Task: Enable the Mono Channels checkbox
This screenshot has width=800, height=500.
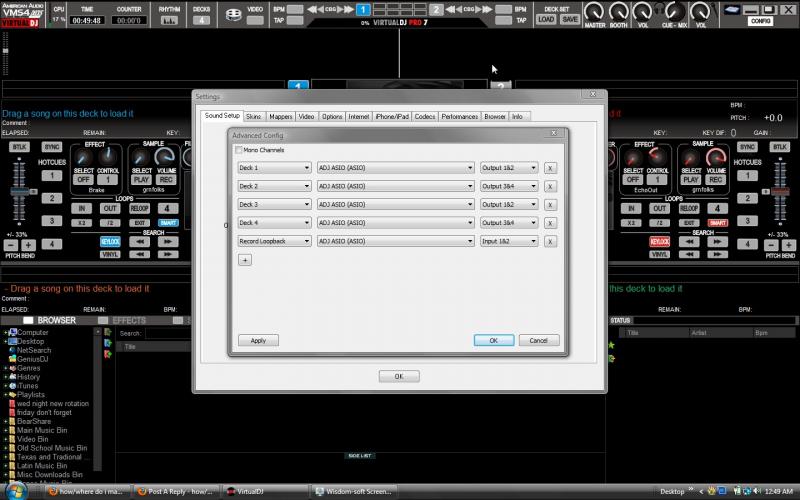Action: point(238,150)
